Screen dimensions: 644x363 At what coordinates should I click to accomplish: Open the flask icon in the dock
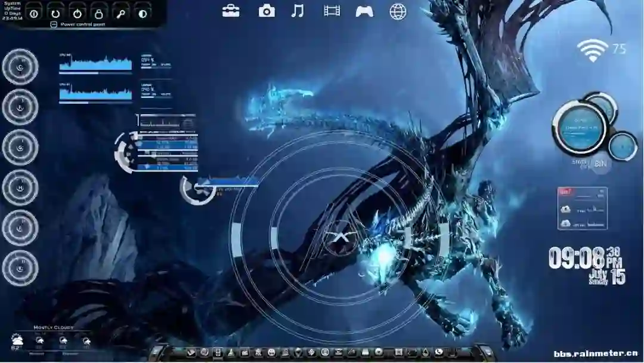[231, 352]
